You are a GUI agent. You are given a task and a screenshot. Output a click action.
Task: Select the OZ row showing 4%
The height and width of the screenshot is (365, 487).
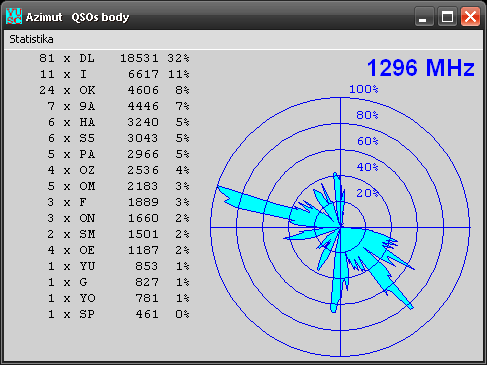(x=114, y=170)
